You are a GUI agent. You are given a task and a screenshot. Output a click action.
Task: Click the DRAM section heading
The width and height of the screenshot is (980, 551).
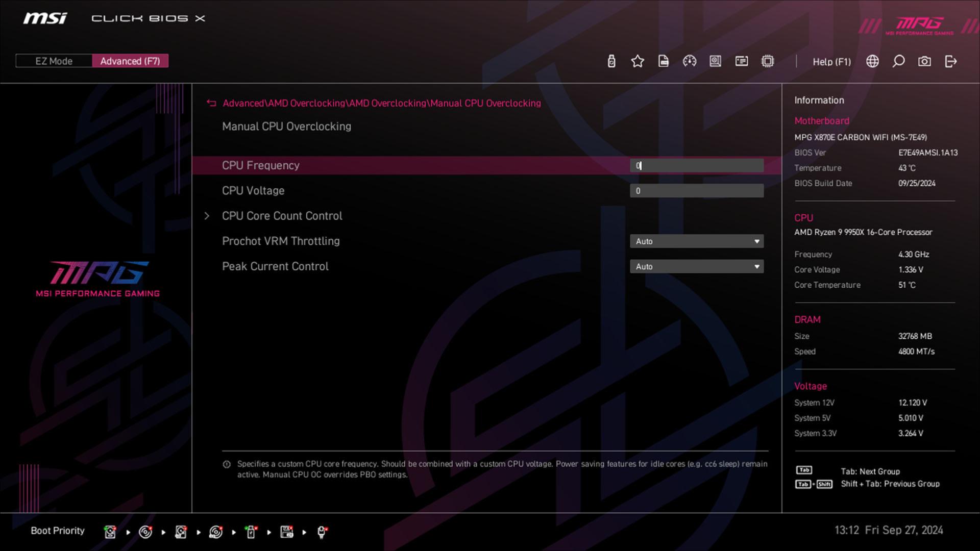(x=807, y=319)
